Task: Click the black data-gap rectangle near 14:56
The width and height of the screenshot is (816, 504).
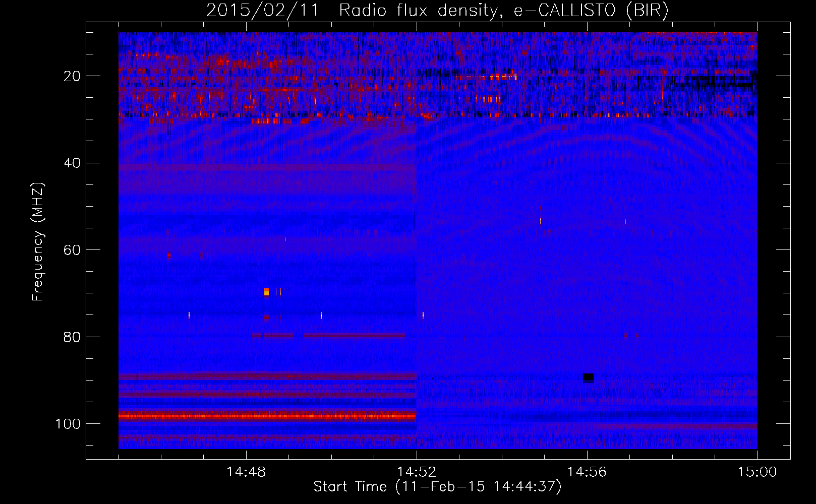Action: (588, 378)
